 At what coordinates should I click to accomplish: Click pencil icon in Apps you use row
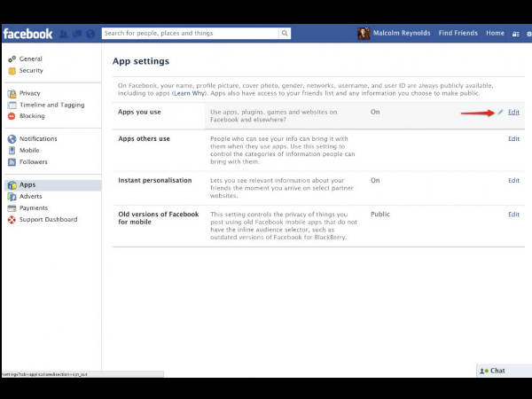tap(500, 112)
